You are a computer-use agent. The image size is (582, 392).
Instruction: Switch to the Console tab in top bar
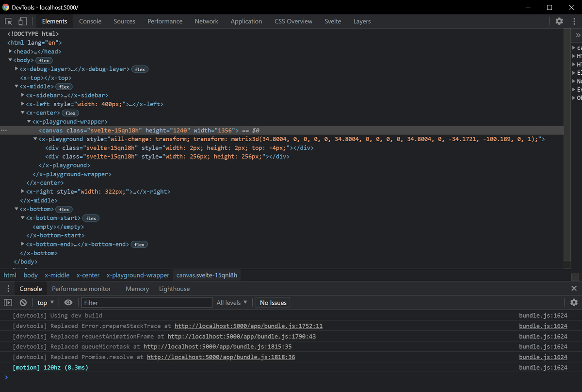coord(90,21)
